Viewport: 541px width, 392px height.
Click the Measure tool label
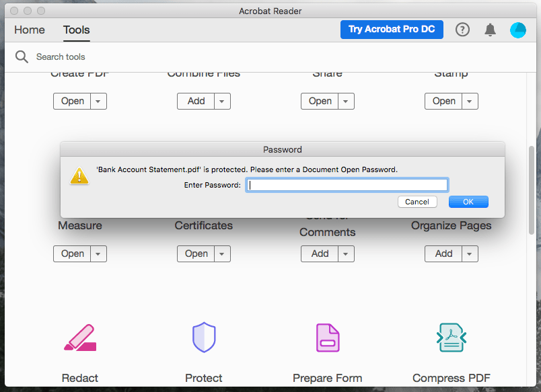tap(80, 225)
